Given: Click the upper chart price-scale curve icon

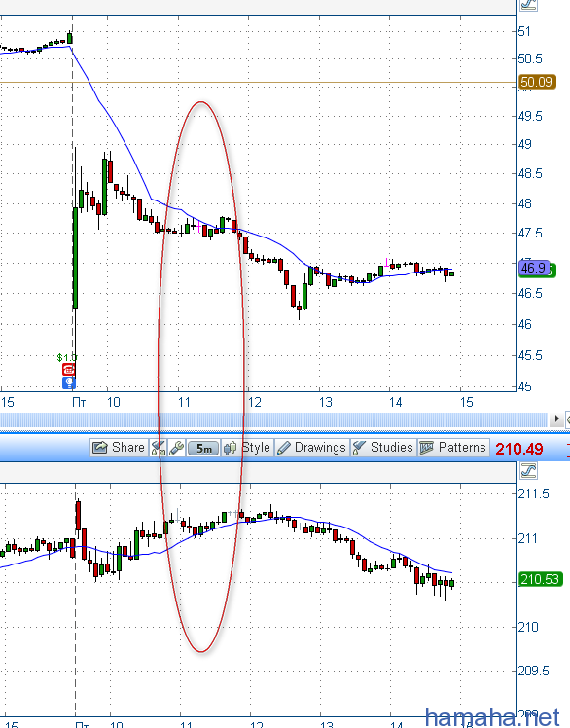Looking at the screenshot, I should (529, 4).
